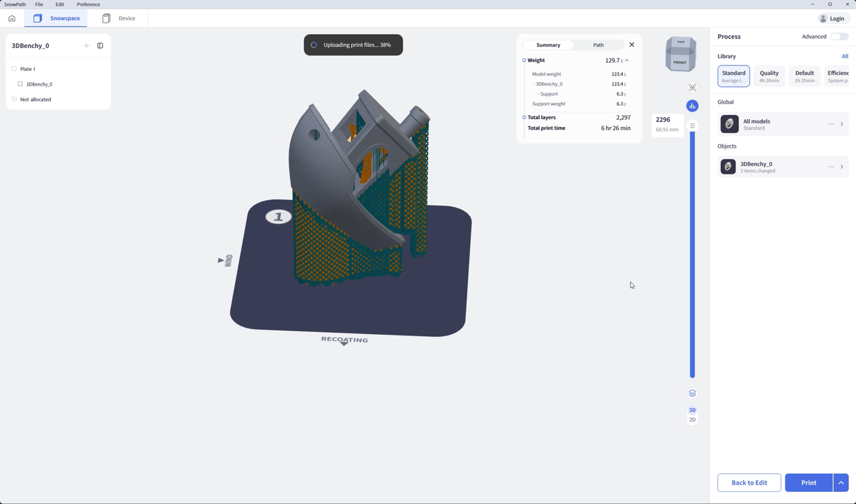The image size is (856, 504).
Task: Expand the 3DBenchy_0 object settings chevron
Action: (842, 166)
